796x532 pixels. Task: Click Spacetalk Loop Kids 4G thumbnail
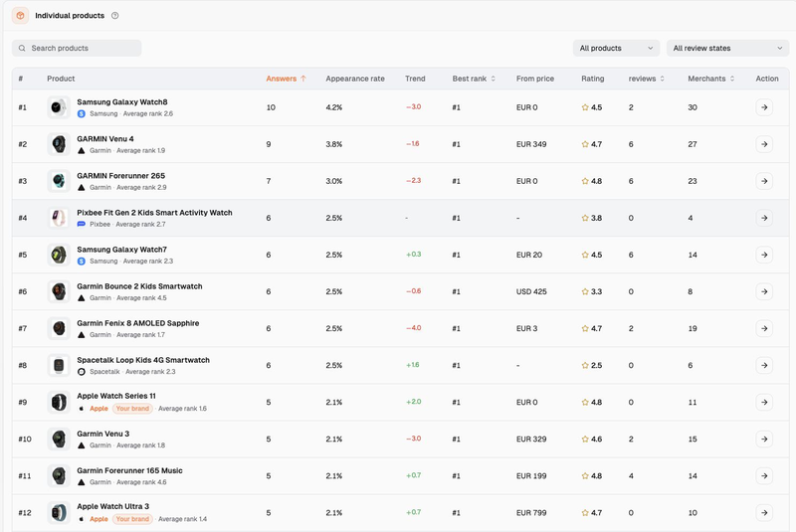coord(59,365)
